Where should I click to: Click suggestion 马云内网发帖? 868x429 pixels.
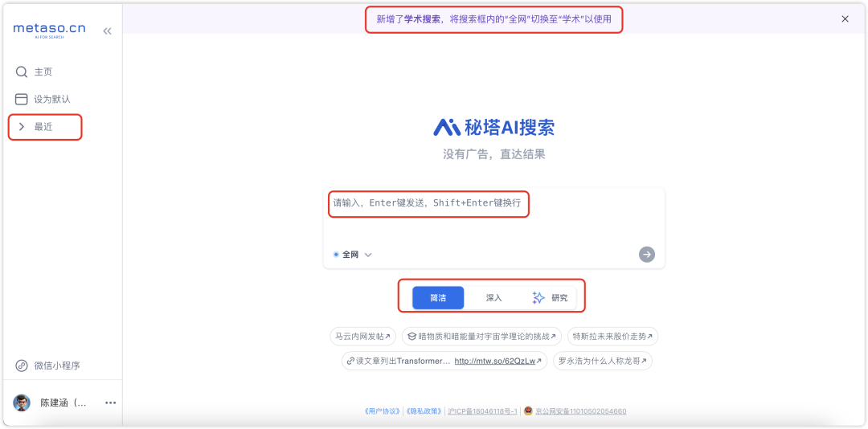[x=363, y=336]
